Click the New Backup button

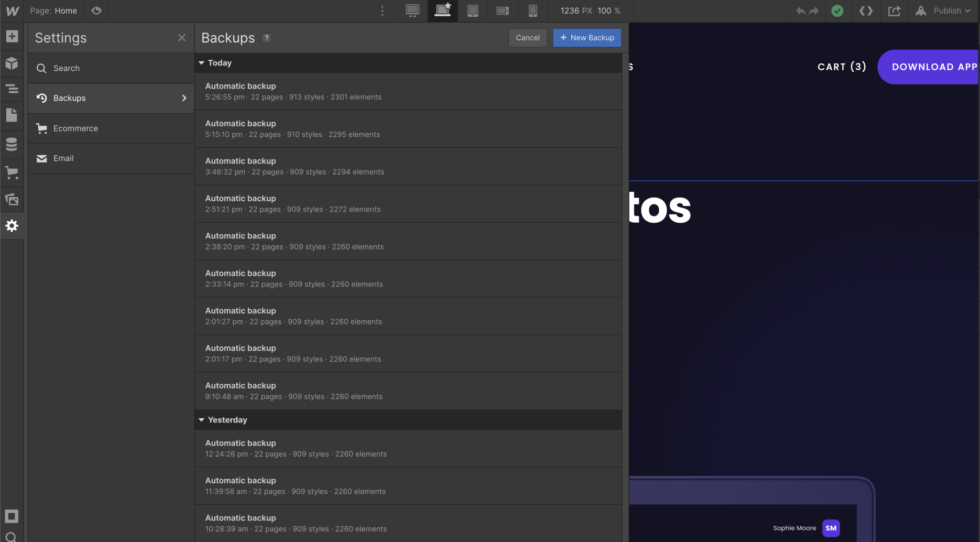[x=586, y=37]
